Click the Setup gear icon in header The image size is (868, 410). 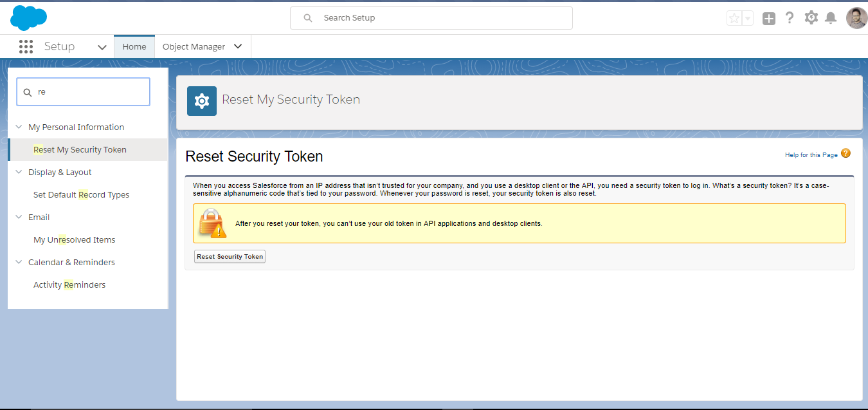(811, 18)
